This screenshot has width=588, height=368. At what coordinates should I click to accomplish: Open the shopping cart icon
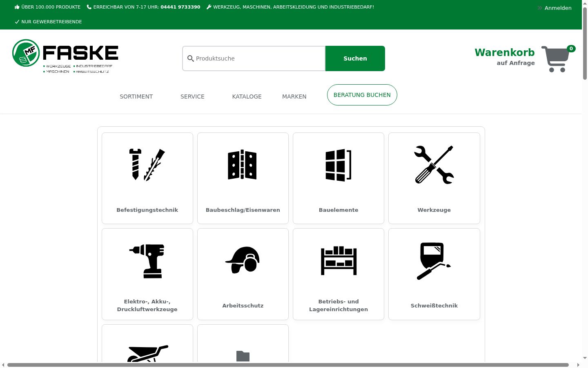point(555,59)
